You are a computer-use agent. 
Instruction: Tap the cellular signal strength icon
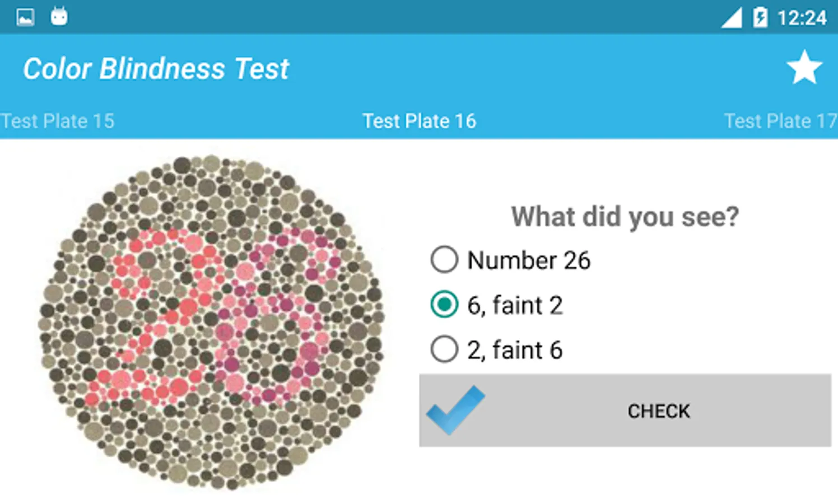coord(732,18)
